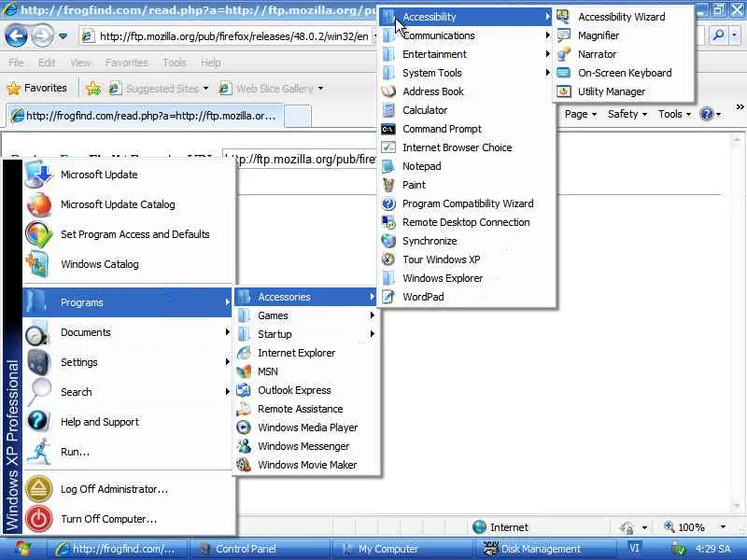
Task: Open Windows Media Player
Action: click(x=306, y=427)
